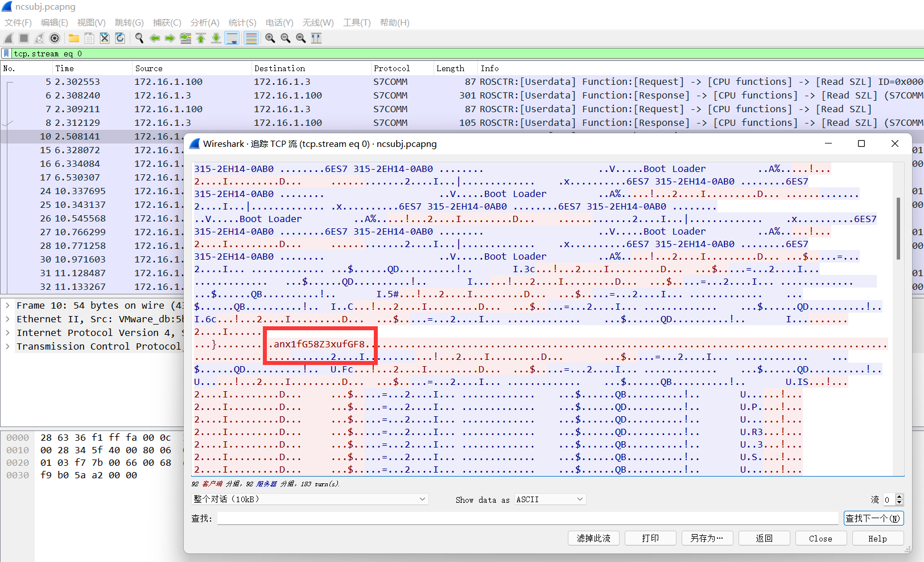Find a packet with magnifier icon

(x=139, y=38)
